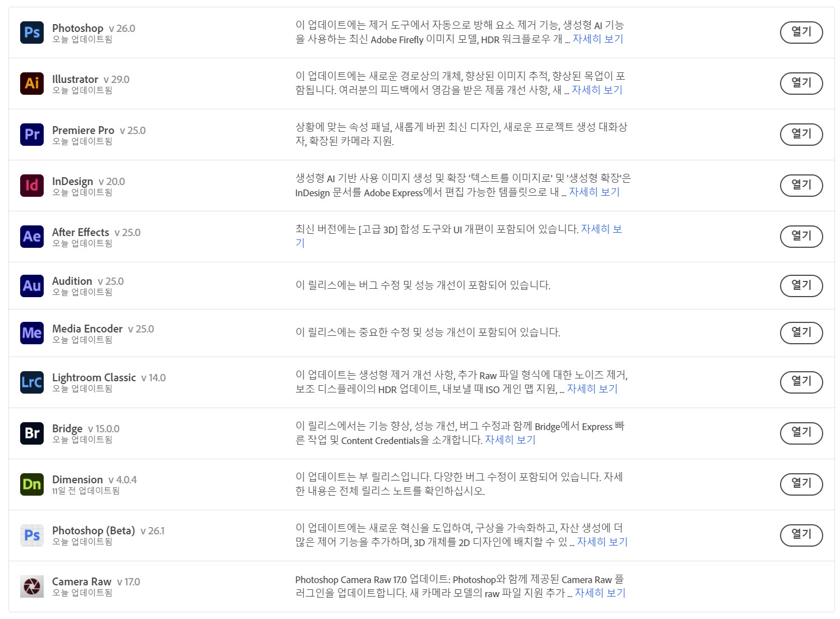Click 자세히 보기 link for Photoshop update
840x619 pixels.
tap(598, 39)
